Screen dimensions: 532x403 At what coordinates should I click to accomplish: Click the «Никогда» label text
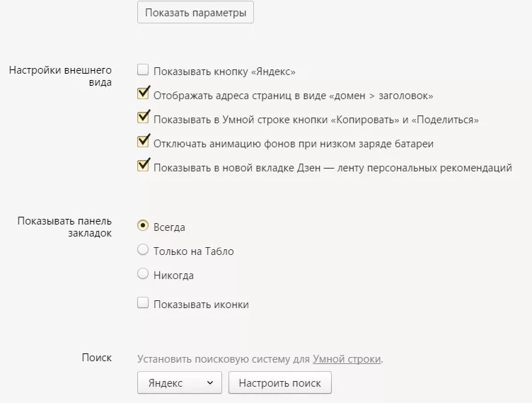point(174,276)
